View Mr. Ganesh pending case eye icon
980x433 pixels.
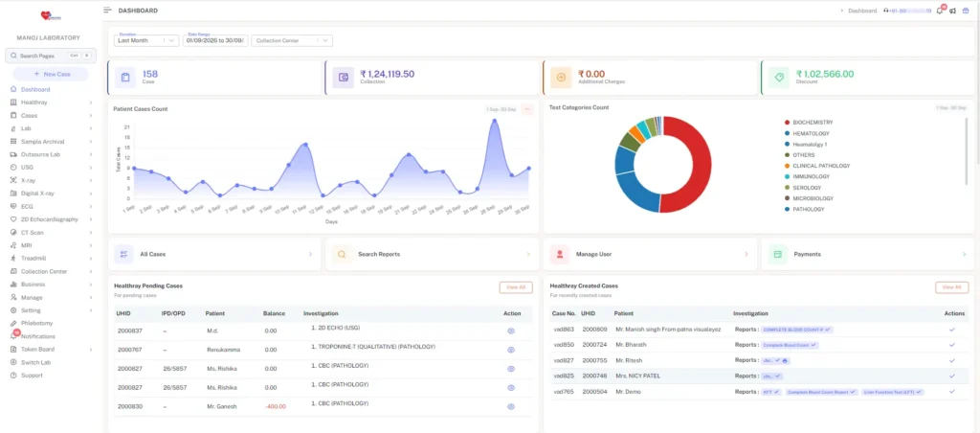511,407
